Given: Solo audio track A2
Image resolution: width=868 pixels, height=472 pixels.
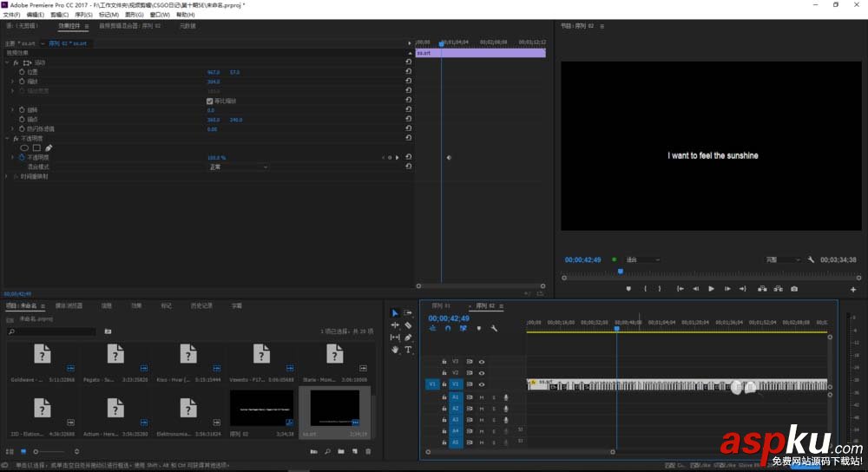Looking at the screenshot, I should coord(494,409).
